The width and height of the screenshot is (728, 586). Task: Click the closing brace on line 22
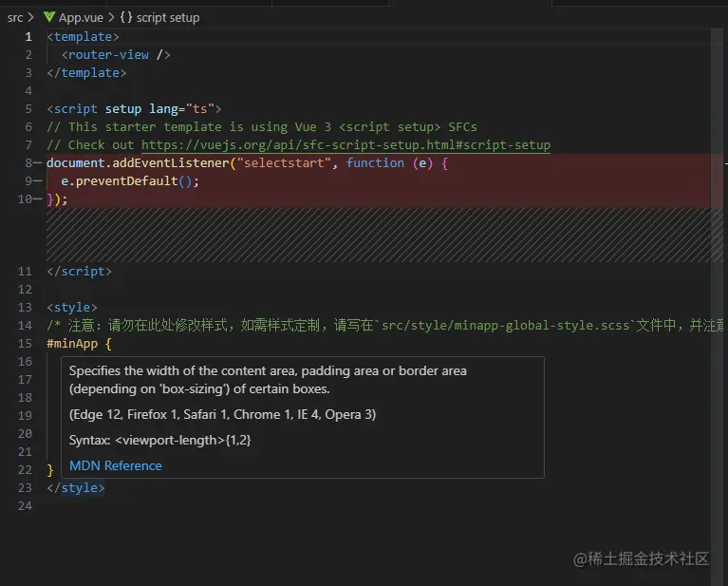[50, 470]
